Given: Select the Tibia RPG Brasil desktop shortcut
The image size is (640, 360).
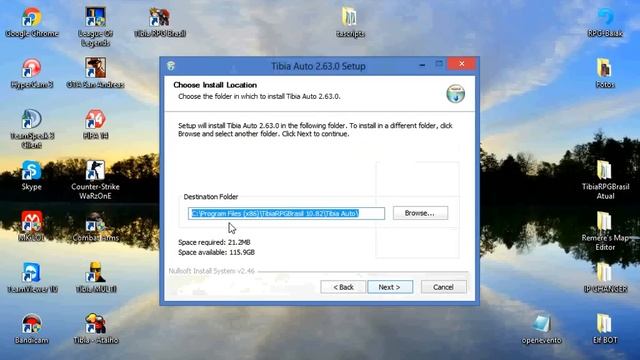Looking at the screenshot, I should (x=160, y=22).
